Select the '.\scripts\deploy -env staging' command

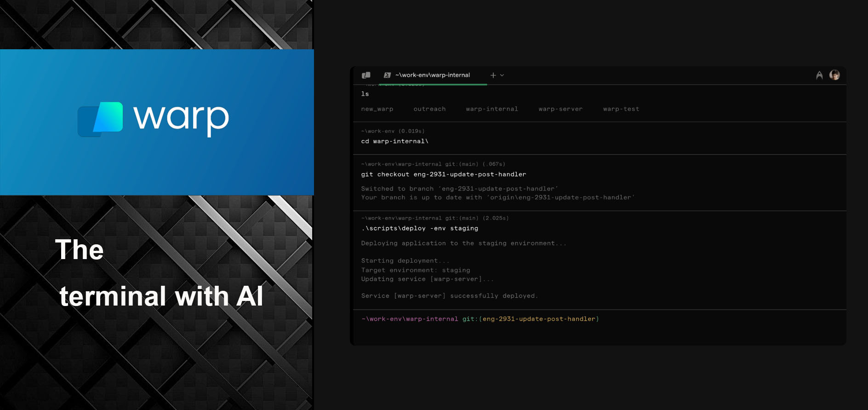[x=419, y=228]
